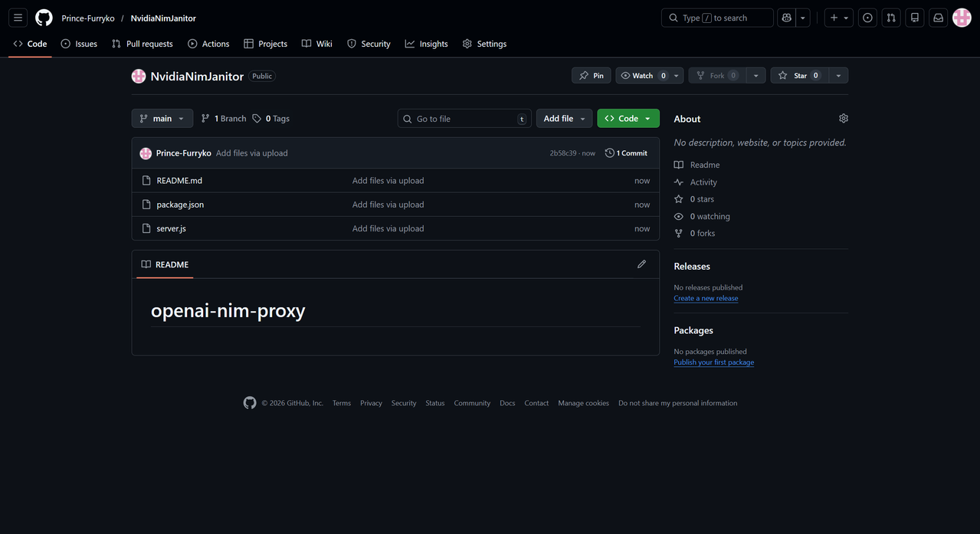Expand the Add file dropdown
The width and height of the screenshot is (980, 534).
pos(564,118)
